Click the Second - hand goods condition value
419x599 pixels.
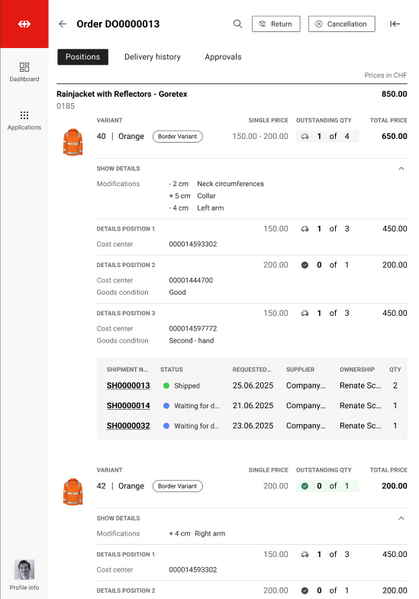pyautogui.click(x=191, y=341)
